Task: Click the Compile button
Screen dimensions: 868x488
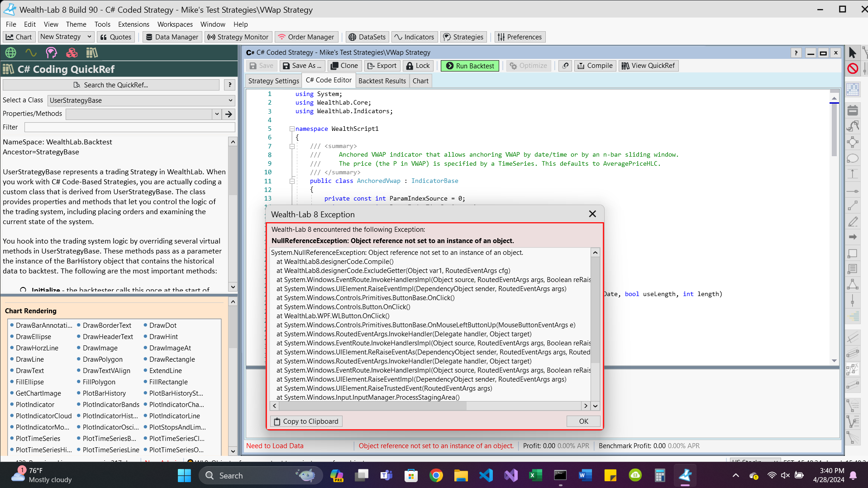Action: 595,66
